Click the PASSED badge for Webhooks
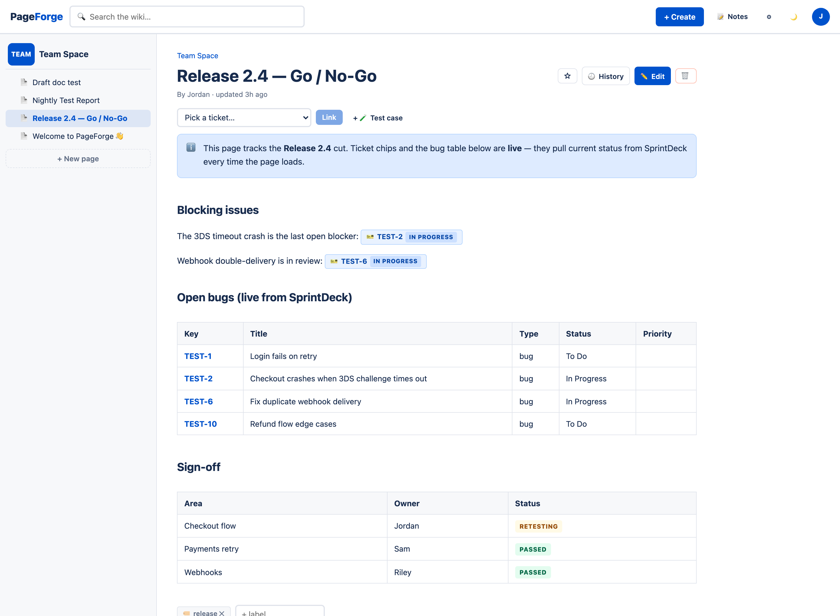The image size is (840, 616). [533, 572]
